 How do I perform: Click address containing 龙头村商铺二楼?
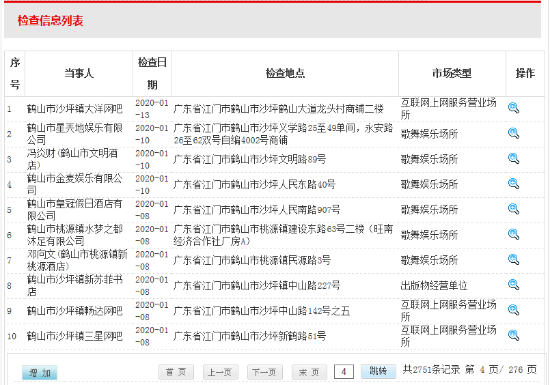click(x=279, y=109)
